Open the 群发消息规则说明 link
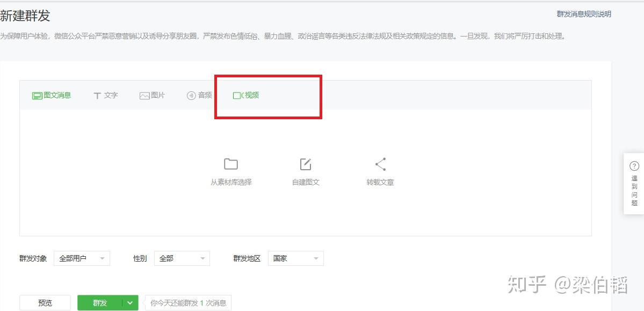 click(x=584, y=14)
